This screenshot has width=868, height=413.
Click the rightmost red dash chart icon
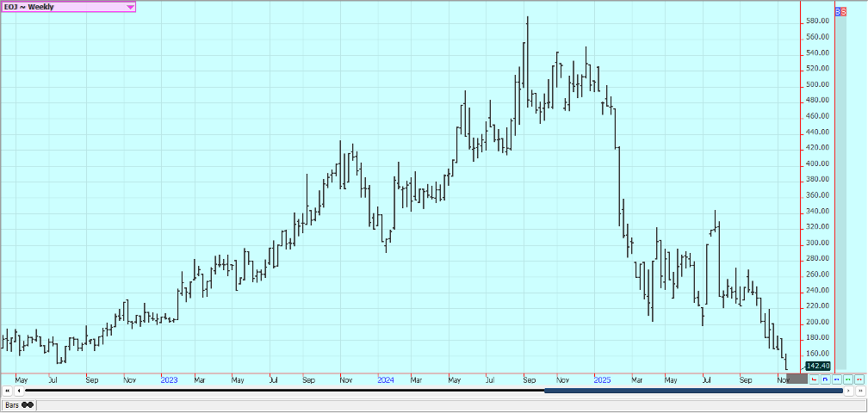tap(859, 379)
